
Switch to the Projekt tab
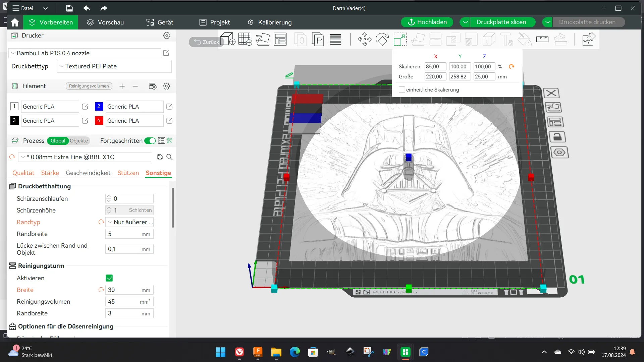215,22
